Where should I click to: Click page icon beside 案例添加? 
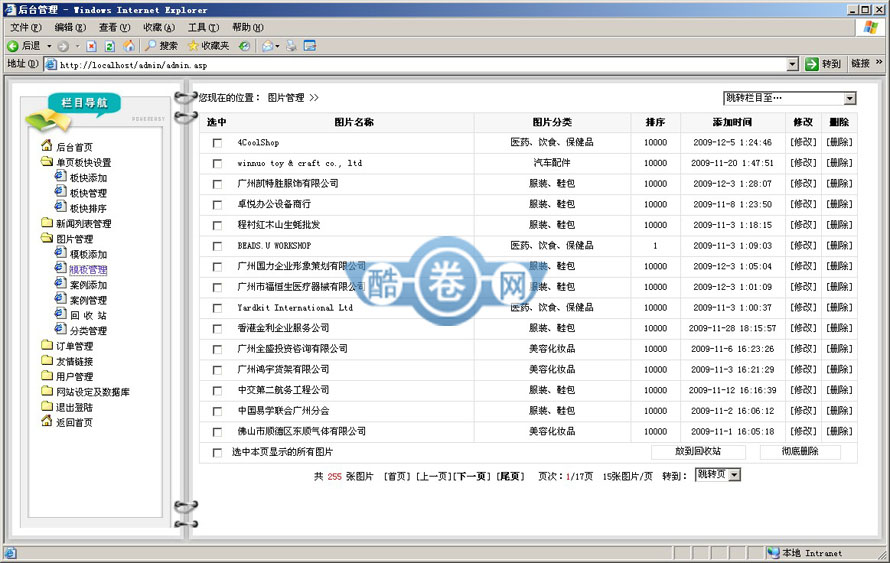(x=60, y=283)
